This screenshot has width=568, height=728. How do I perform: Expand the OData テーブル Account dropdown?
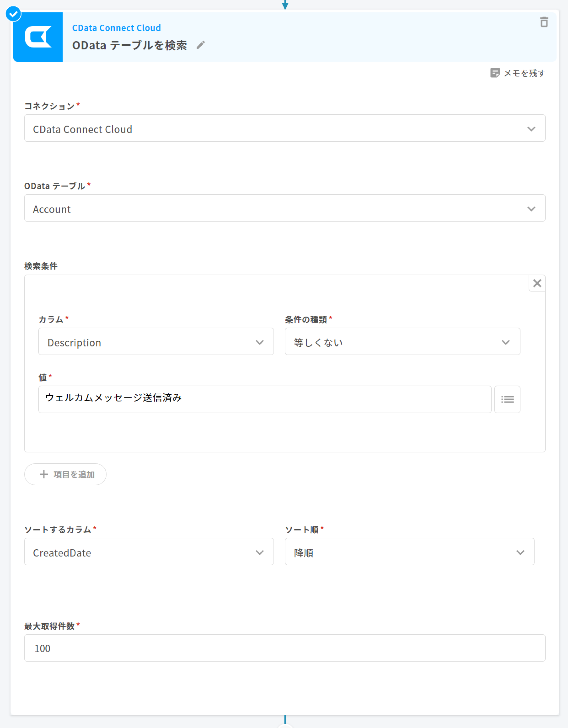284,208
